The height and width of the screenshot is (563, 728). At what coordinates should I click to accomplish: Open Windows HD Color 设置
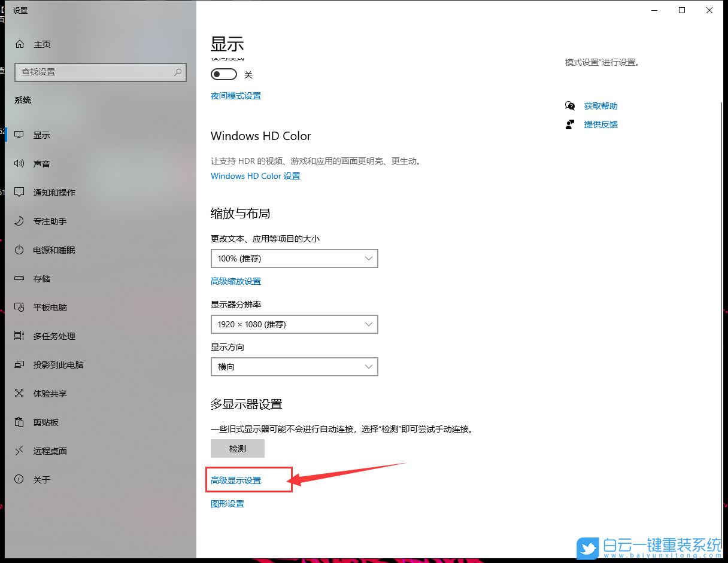pos(255,175)
